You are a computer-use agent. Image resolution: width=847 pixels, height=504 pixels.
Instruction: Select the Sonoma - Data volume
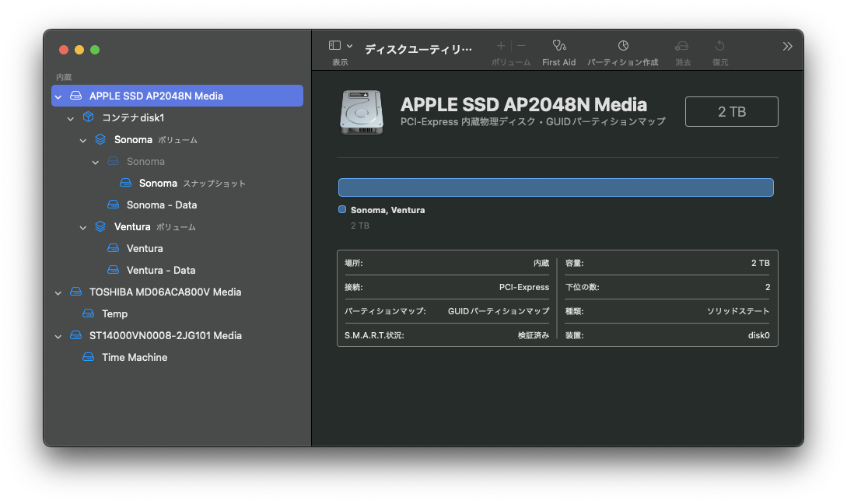point(177,205)
